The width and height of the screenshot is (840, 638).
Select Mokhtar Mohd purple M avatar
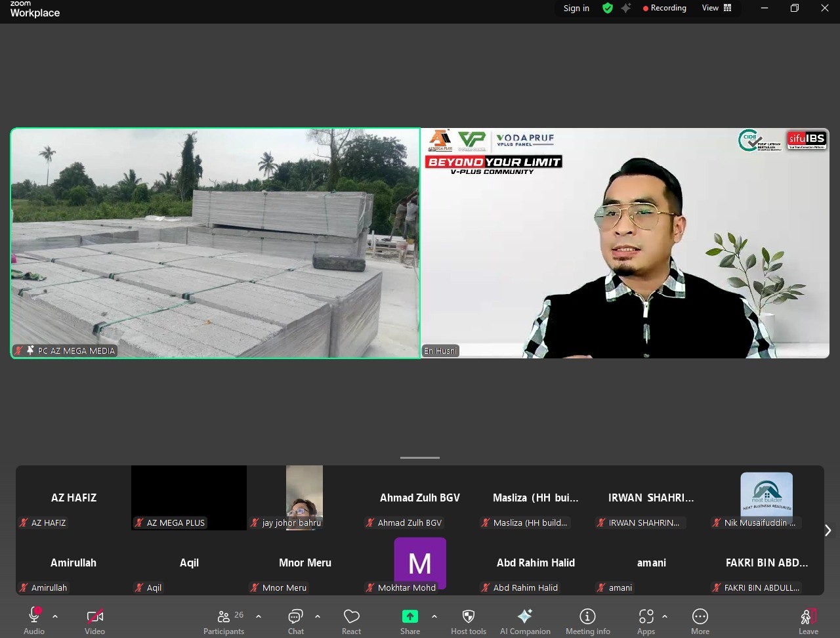420,563
